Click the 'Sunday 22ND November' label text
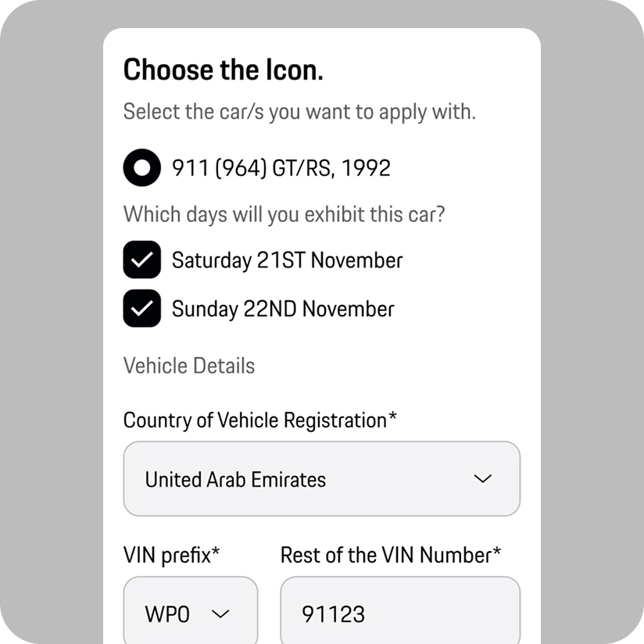 283,309
